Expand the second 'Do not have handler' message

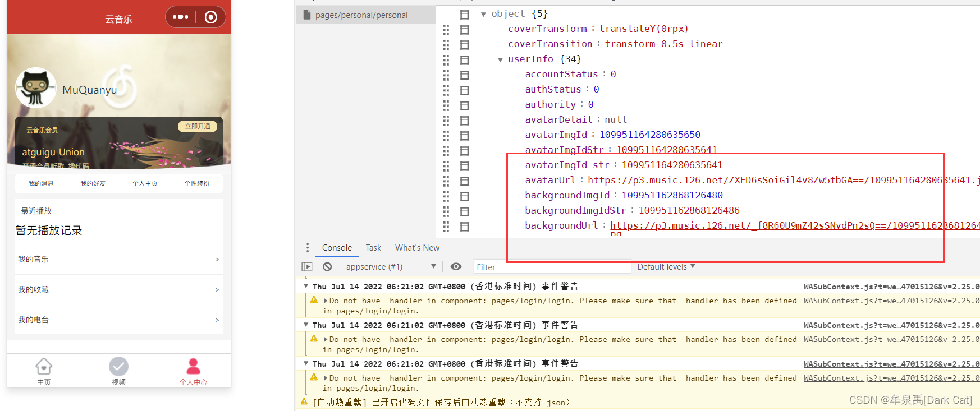pos(326,340)
